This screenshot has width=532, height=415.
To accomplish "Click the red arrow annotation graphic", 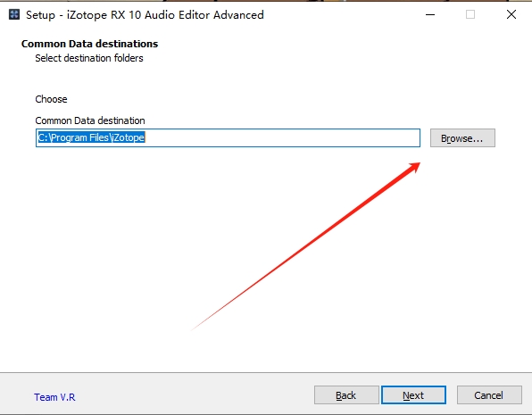I will pyautogui.click(x=307, y=245).
